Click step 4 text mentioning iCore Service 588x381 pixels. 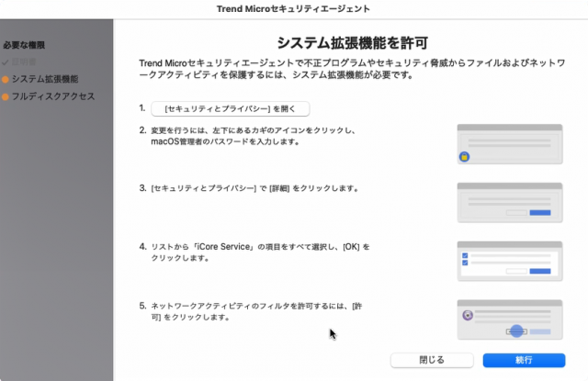tap(260, 252)
